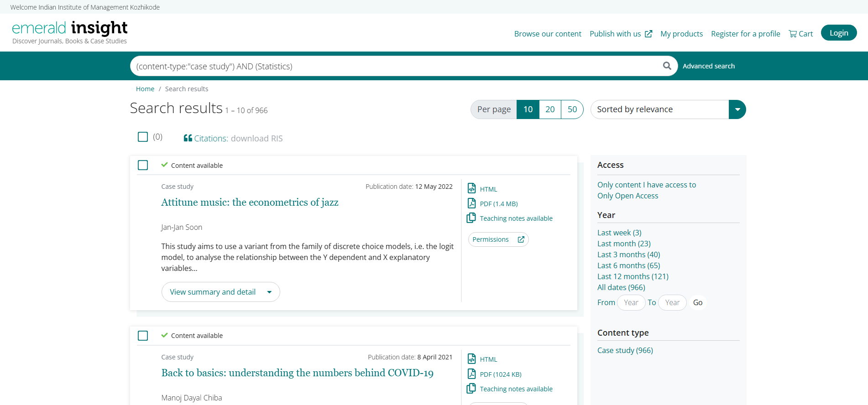Download PDF (1.4 MB) of first result
The height and width of the screenshot is (405, 868).
[x=498, y=204]
